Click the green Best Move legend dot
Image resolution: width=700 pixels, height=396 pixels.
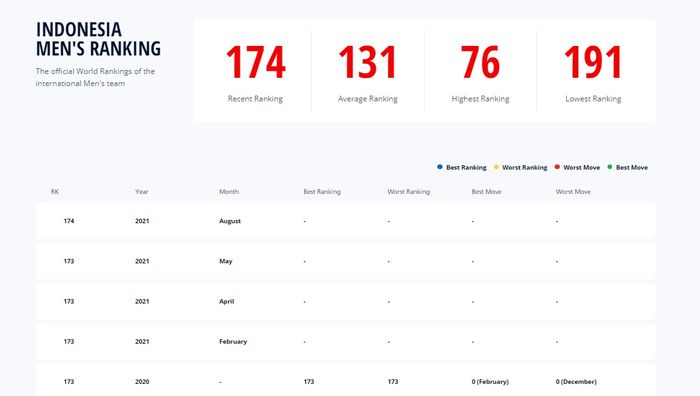click(610, 167)
